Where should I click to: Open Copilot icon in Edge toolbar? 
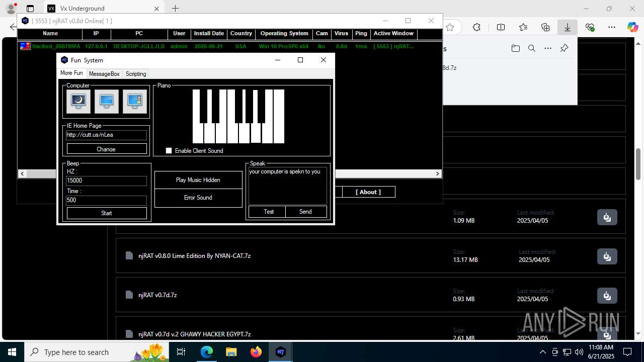[x=632, y=27]
